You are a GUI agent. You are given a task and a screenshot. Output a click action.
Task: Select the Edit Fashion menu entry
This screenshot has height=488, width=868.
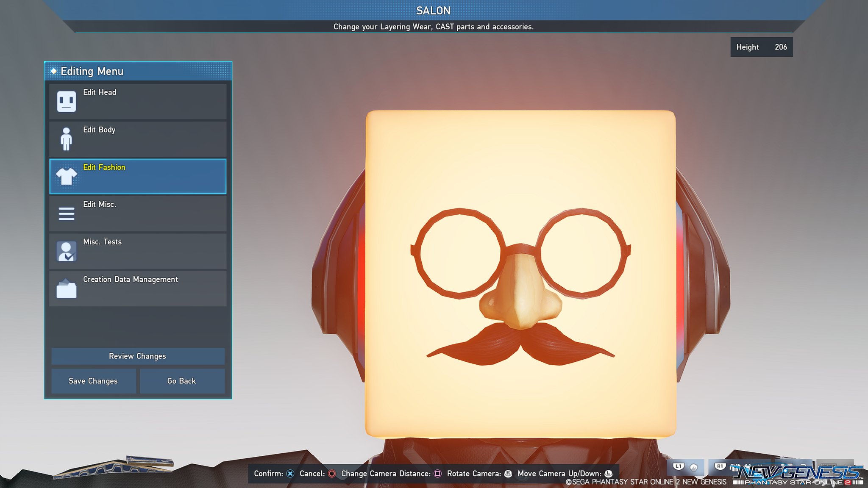pos(138,176)
